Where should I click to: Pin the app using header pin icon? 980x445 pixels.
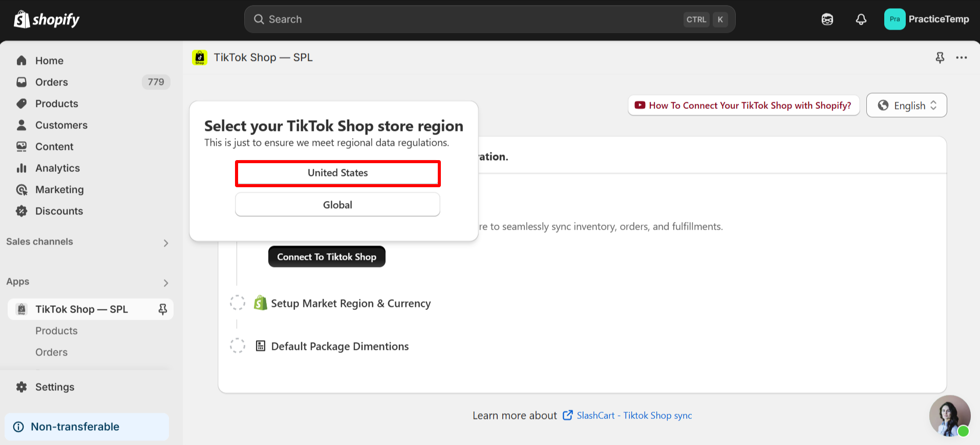(940, 58)
